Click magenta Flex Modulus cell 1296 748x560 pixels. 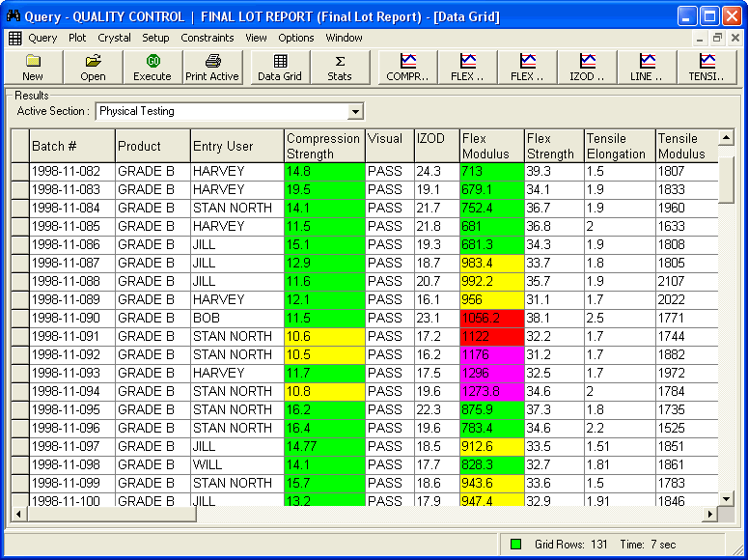[492, 374]
